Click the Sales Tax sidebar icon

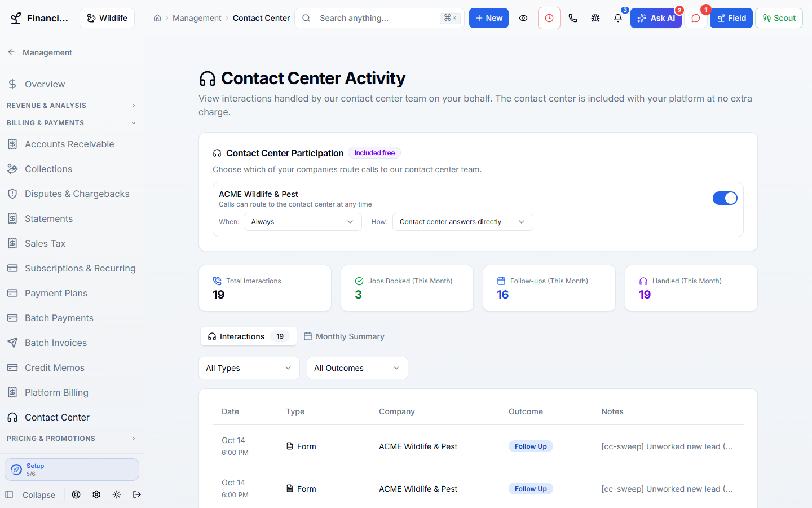pos(12,243)
